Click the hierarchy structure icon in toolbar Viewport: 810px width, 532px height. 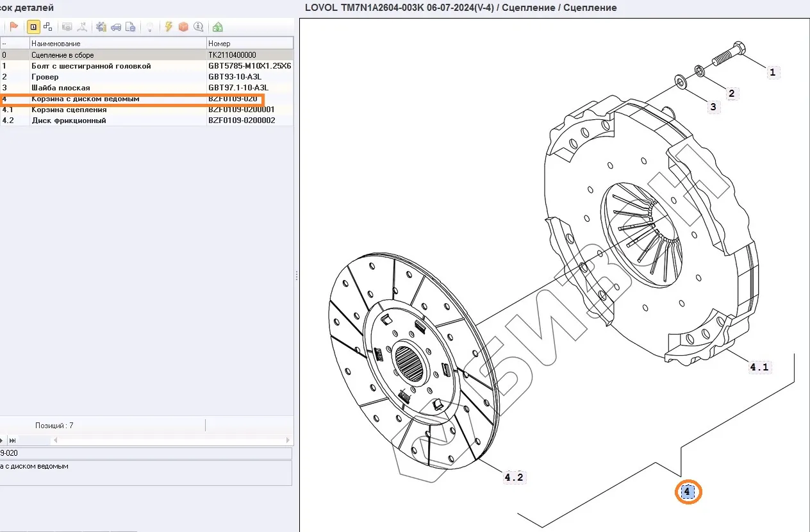point(48,27)
